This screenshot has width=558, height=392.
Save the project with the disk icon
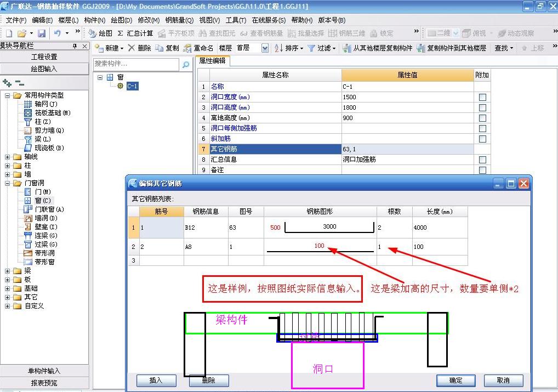click(42, 33)
